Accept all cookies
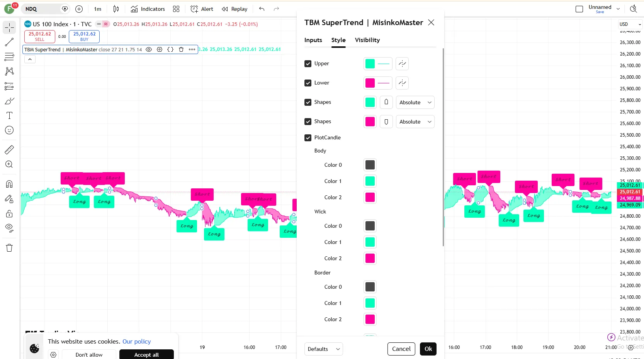 tap(146, 355)
